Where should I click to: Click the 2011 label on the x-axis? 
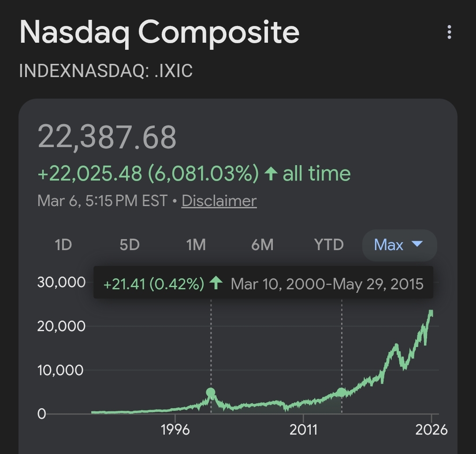[x=303, y=429]
